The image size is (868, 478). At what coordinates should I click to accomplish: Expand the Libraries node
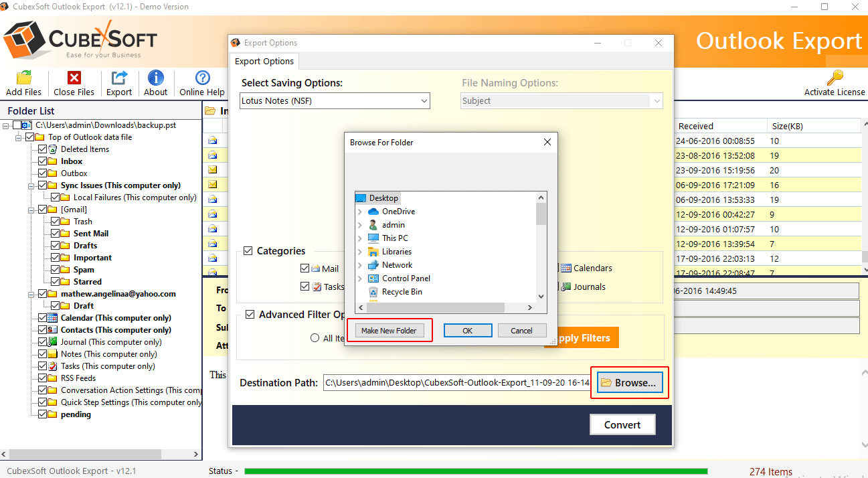pyautogui.click(x=360, y=252)
